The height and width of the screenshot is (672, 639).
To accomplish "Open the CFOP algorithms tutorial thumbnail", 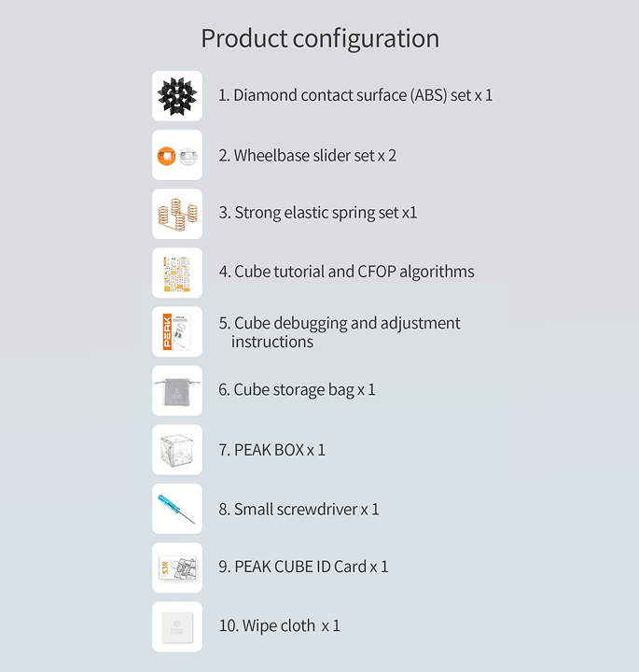I will click(177, 273).
